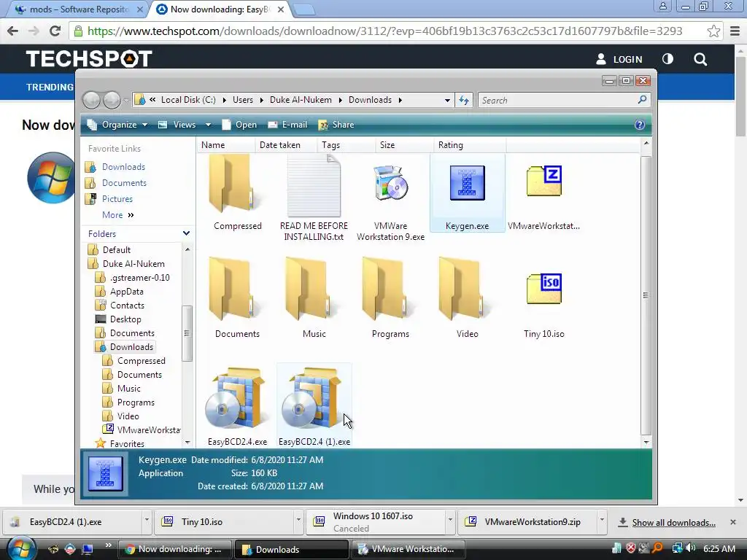The width and height of the screenshot is (747, 560).
Task: Select READ ME BEFORE INSTALLING.txt file
Action: tap(314, 186)
